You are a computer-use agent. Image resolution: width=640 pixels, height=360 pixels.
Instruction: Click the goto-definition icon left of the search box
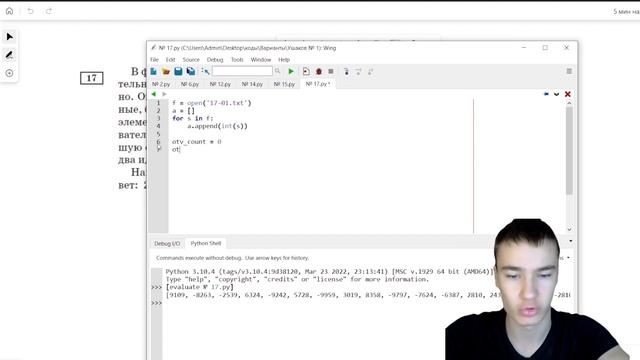click(x=205, y=71)
